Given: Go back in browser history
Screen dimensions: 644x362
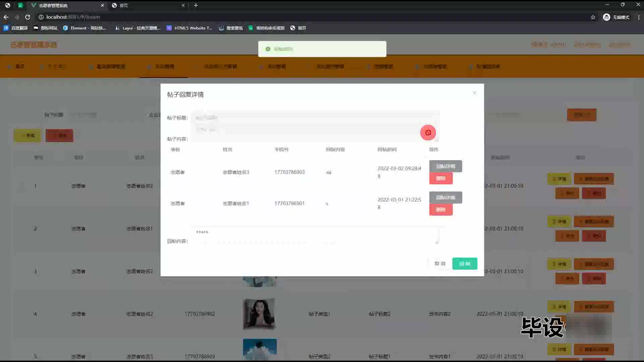Looking at the screenshot, I should pyautogui.click(x=6, y=17).
